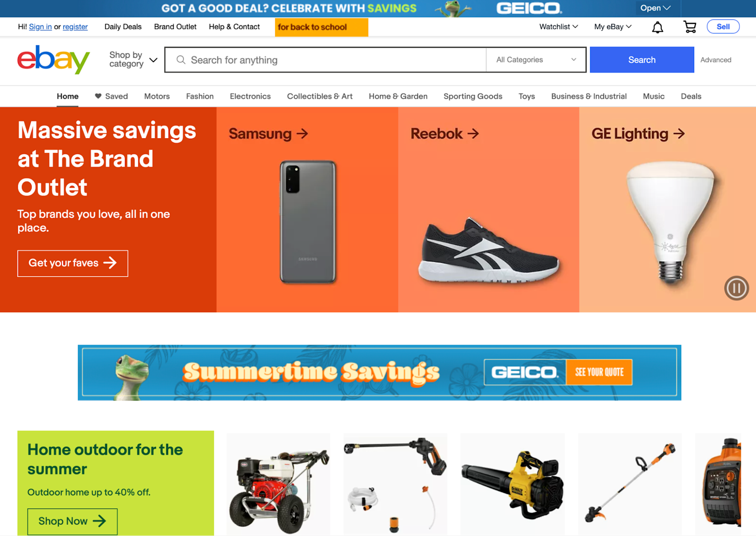Click the blue Search button
This screenshot has width=756, height=536.
click(x=642, y=60)
